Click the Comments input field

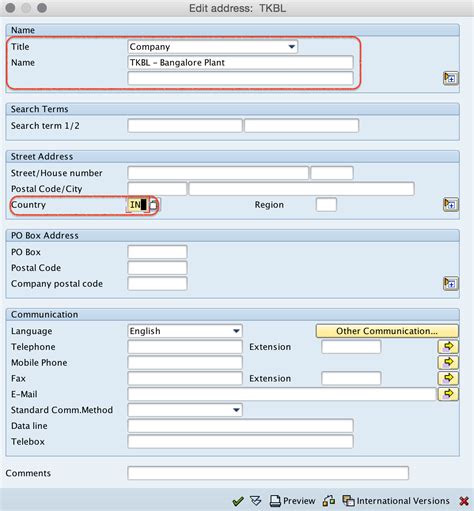(x=268, y=473)
